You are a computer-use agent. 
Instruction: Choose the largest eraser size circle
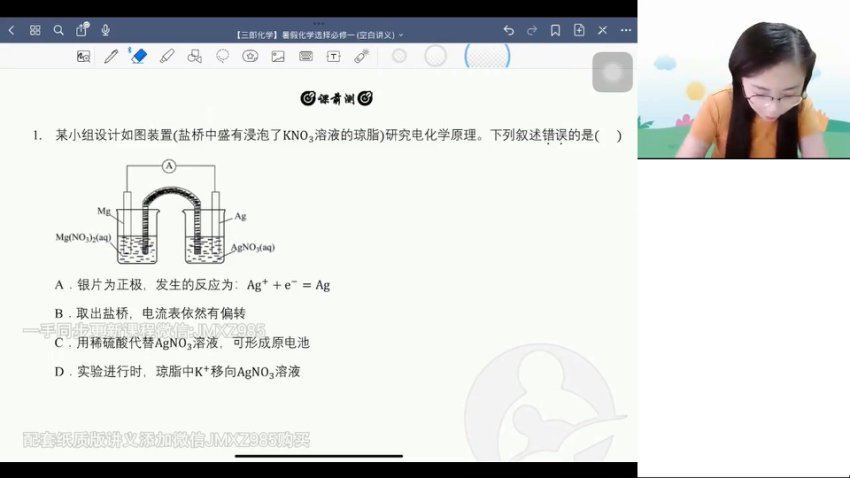(x=487, y=56)
